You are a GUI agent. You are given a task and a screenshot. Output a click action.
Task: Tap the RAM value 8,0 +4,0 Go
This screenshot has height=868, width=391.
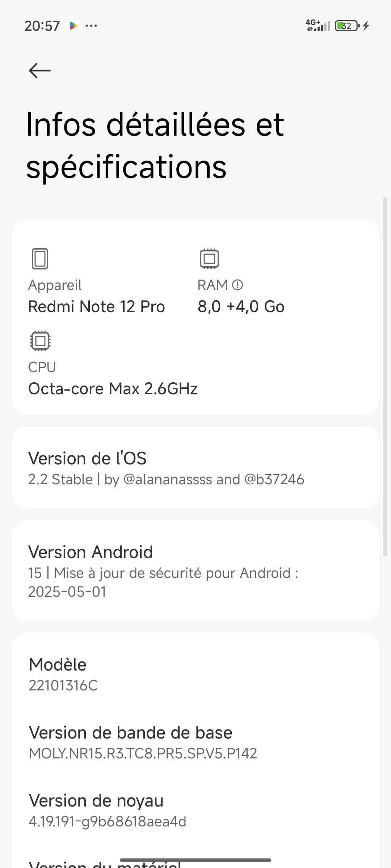pyautogui.click(x=241, y=307)
